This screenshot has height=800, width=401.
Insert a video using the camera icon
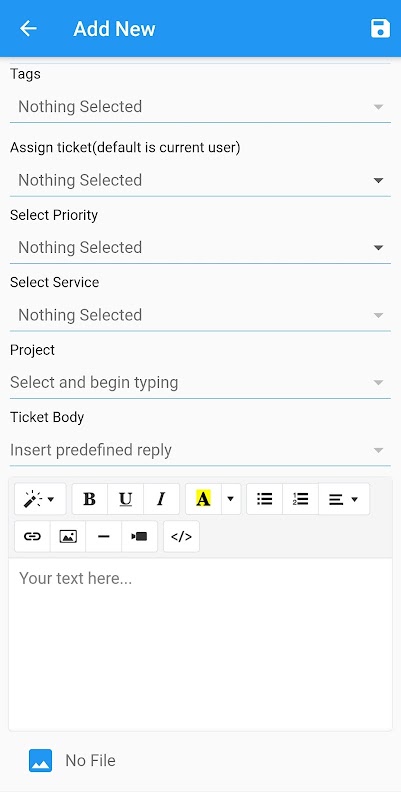click(x=139, y=536)
